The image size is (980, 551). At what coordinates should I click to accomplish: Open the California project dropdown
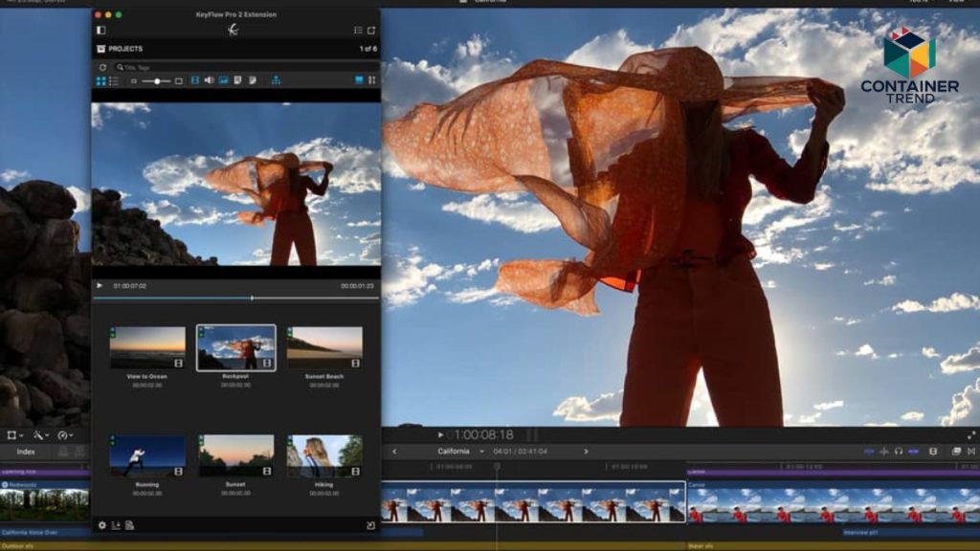[460, 452]
